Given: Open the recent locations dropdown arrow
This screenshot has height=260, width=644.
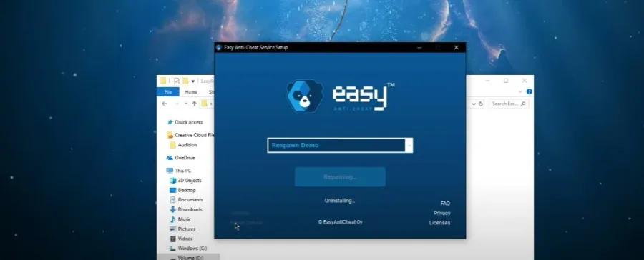Looking at the screenshot, I should point(185,104).
